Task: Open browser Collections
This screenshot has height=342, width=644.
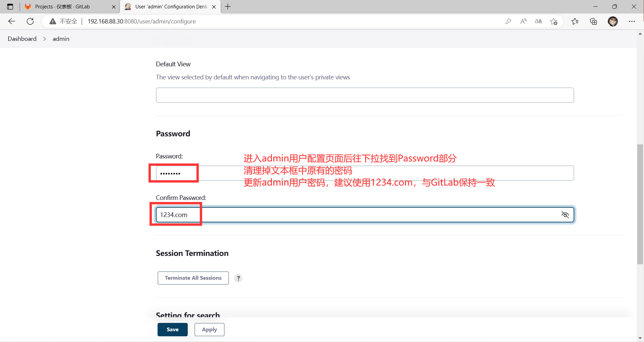Action: click(593, 21)
